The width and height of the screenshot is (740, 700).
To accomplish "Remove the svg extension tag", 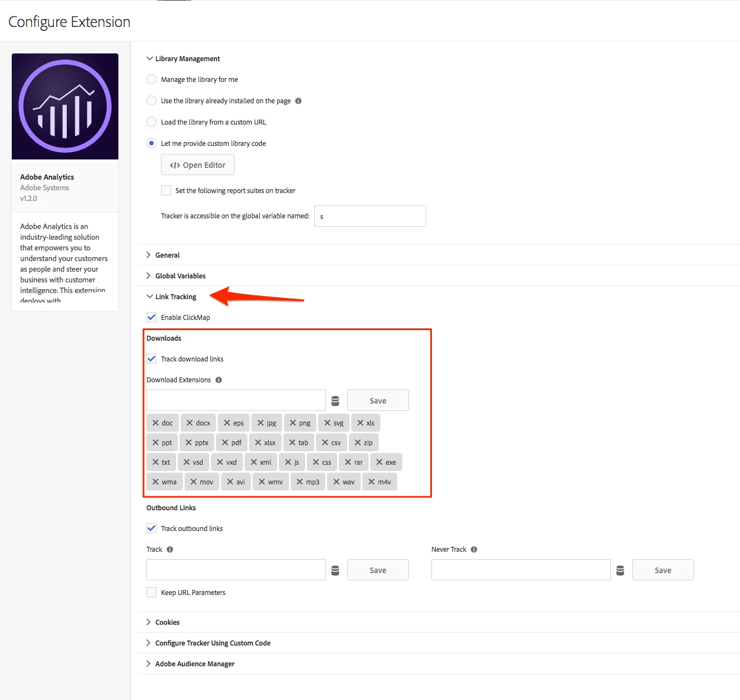I will (327, 423).
